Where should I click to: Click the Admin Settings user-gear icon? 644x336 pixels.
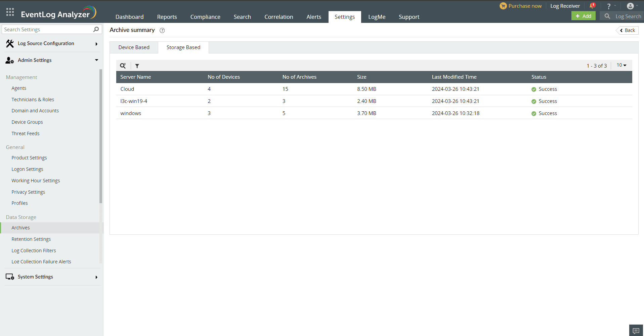[10, 60]
